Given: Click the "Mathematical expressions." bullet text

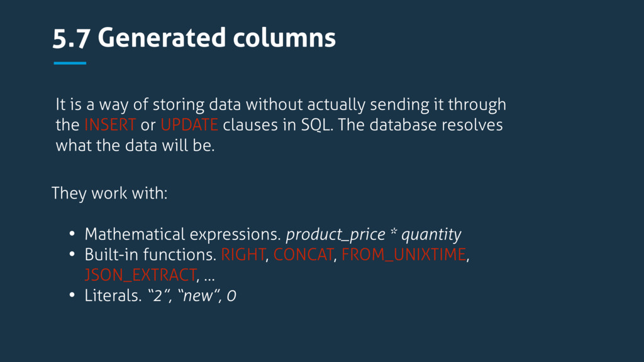Looking at the screenshot, I should [182, 235].
